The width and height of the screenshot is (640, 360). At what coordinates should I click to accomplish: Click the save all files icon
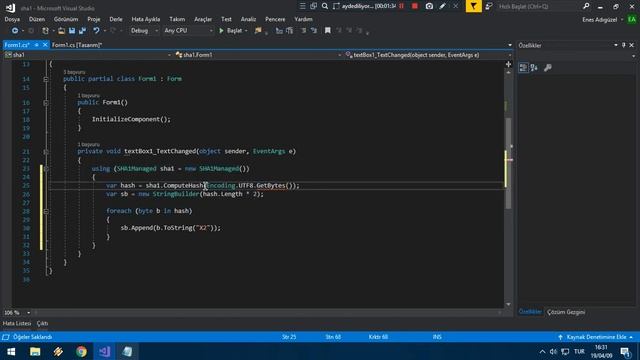pyautogui.click(x=82, y=31)
